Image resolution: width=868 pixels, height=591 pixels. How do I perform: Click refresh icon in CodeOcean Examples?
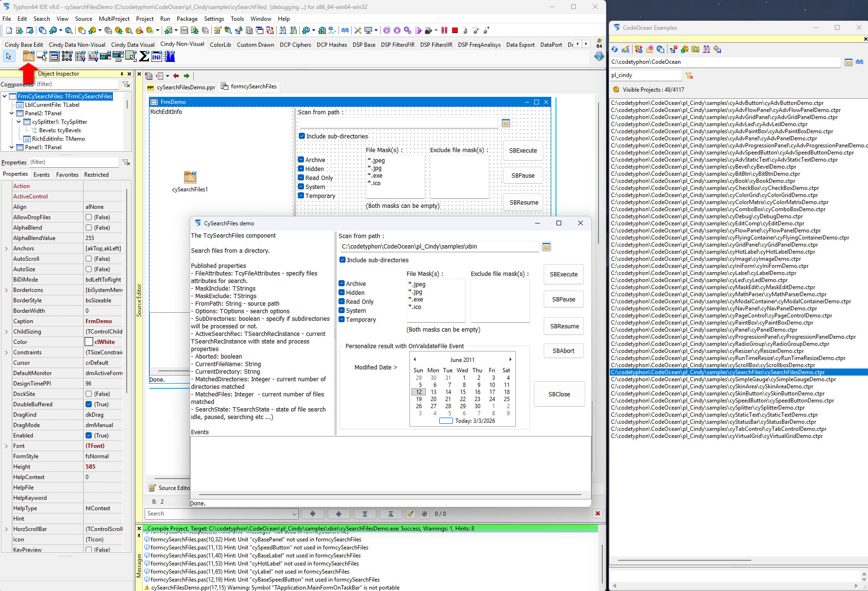(x=615, y=49)
